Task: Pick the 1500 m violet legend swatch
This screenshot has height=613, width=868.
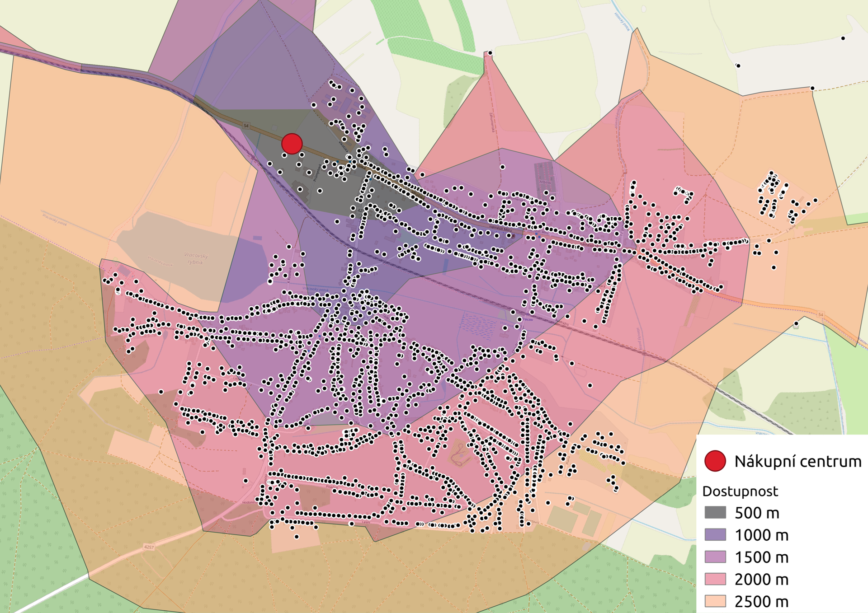Action: (715, 557)
